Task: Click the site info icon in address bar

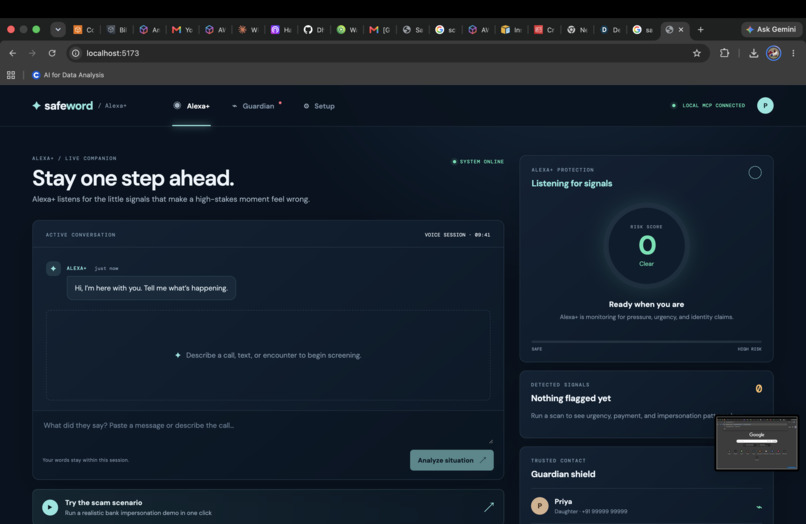Action: (76, 53)
